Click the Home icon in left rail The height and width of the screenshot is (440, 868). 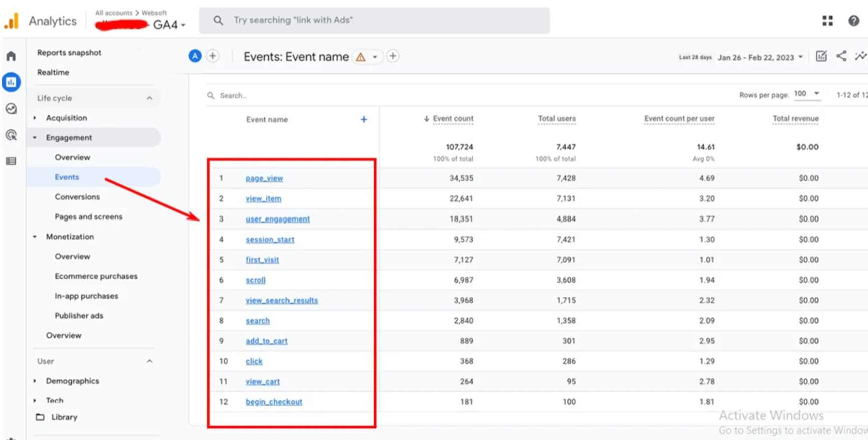click(x=11, y=56)
